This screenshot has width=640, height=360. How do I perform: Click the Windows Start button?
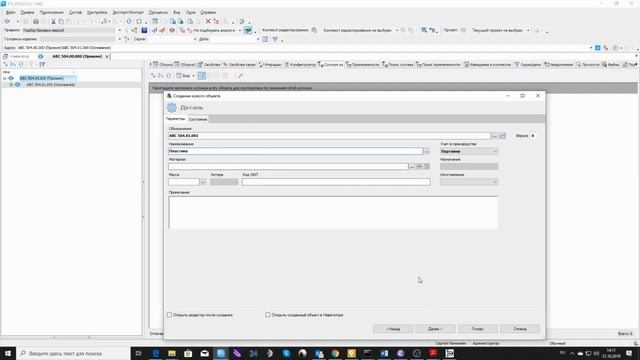pos(8,353)
